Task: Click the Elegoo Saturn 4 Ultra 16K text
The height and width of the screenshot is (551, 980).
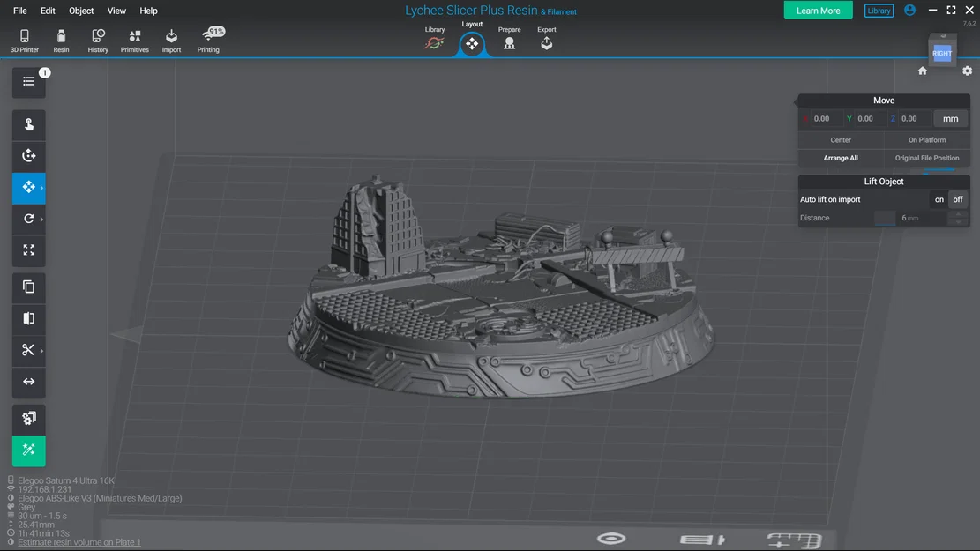Action: point(66,481)
